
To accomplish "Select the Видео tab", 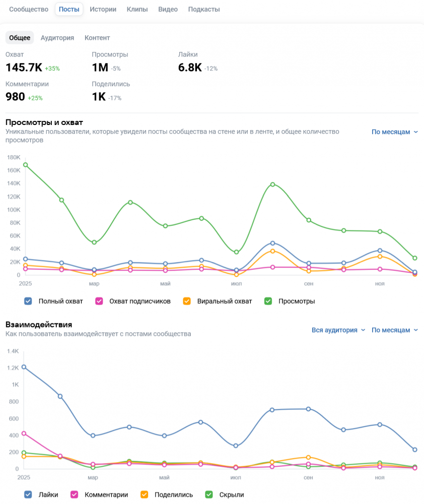I will (x=168, y=9).
